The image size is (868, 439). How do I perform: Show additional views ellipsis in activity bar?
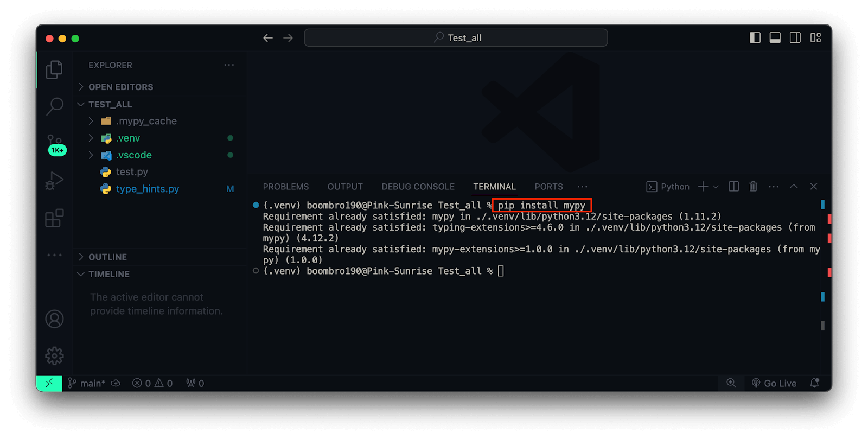click(54, 255)
